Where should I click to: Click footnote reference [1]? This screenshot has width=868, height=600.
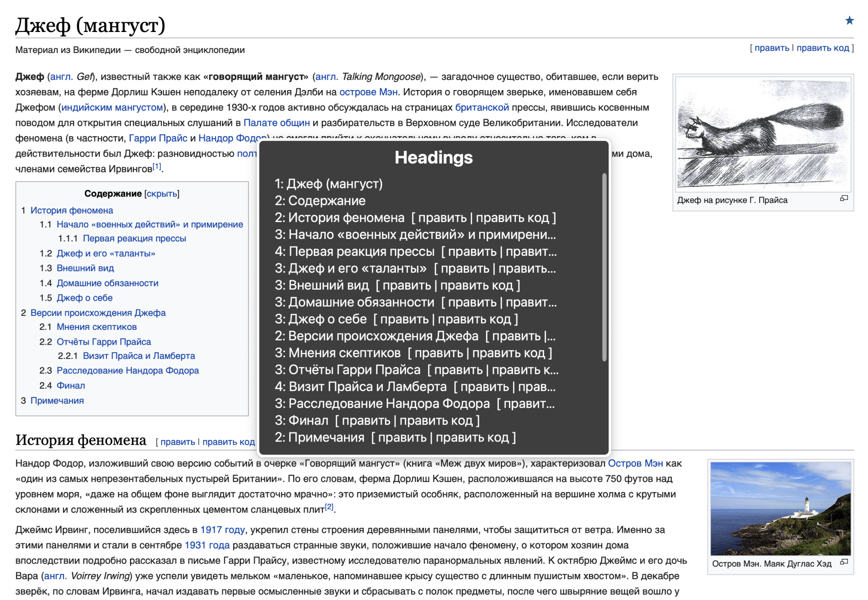pyautogui.click(x=157, y=166)
